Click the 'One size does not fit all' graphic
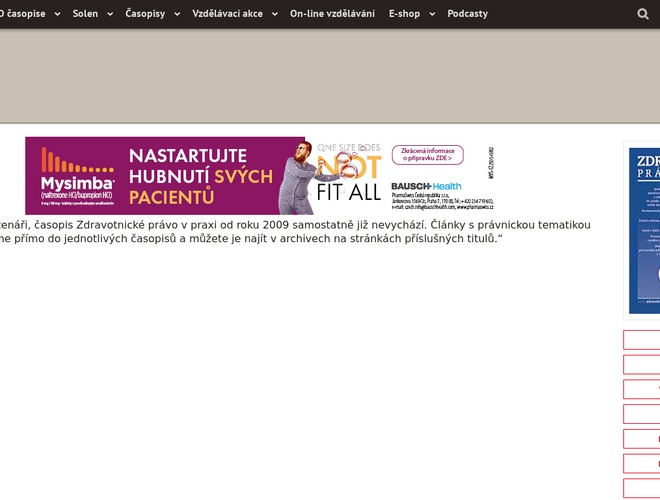This screenshot has height=500, width=660. (349, 173)
